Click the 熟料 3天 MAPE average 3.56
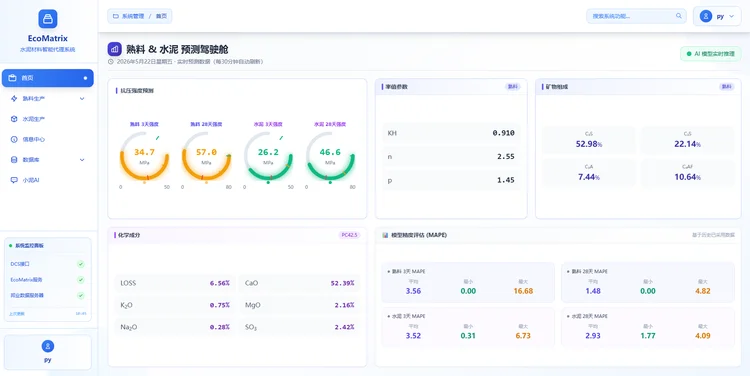Screen dimensions: 750x376 point(413,291)
